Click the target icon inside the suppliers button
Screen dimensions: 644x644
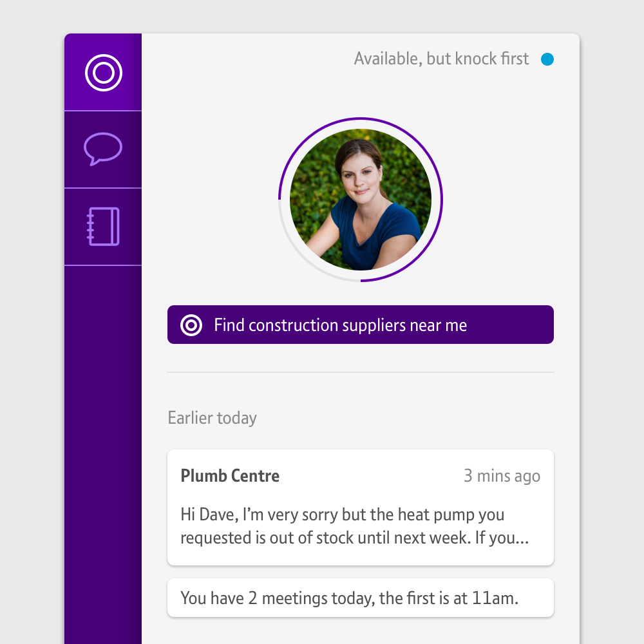(x=191, y=325)
